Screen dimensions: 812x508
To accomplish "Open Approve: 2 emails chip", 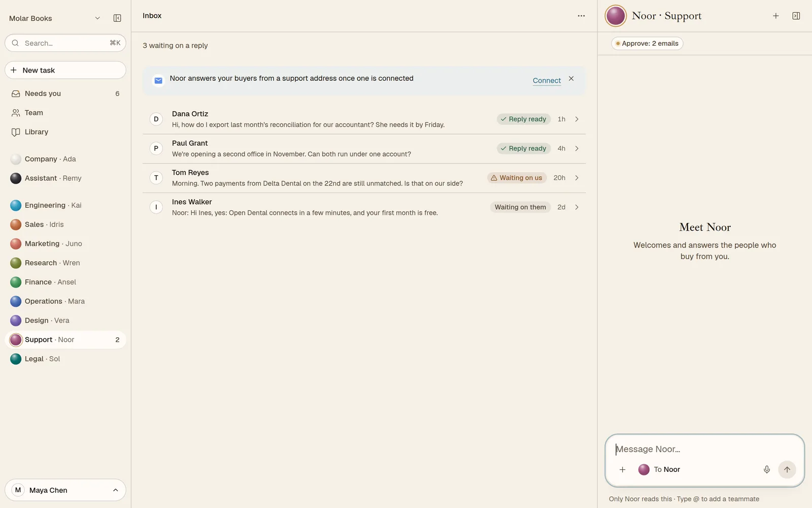I will (647, 44).
